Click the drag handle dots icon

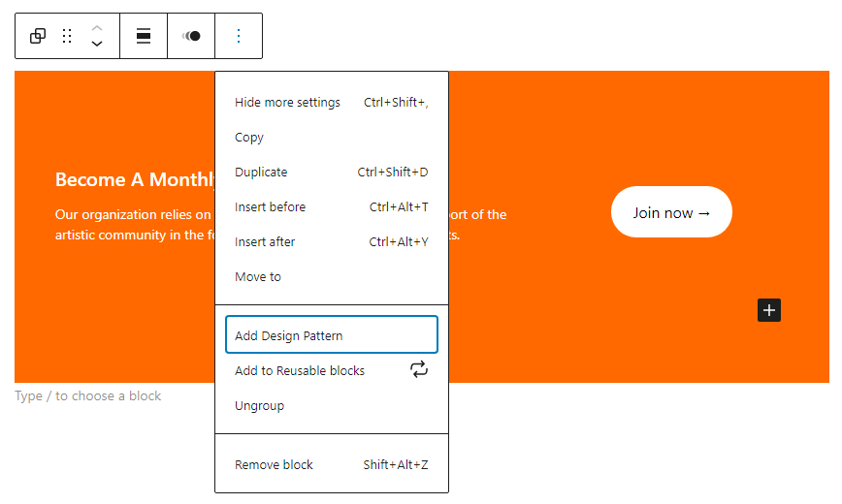(x=67, y=36)
